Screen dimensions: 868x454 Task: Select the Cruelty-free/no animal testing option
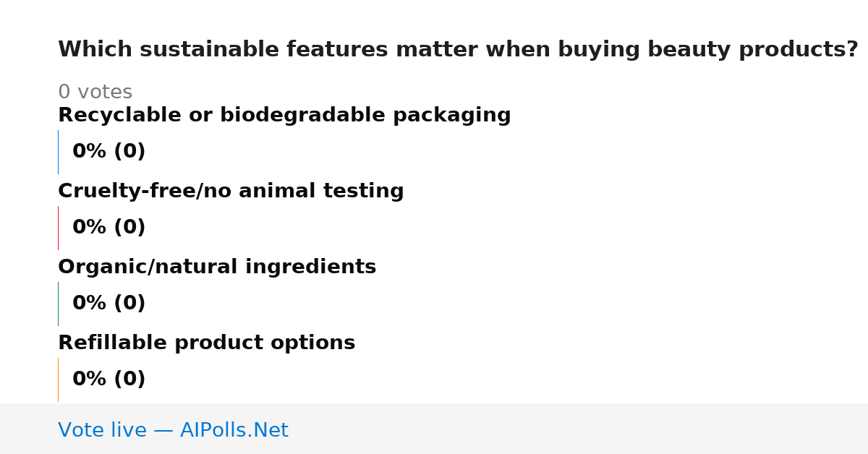(x=231, y=192)
